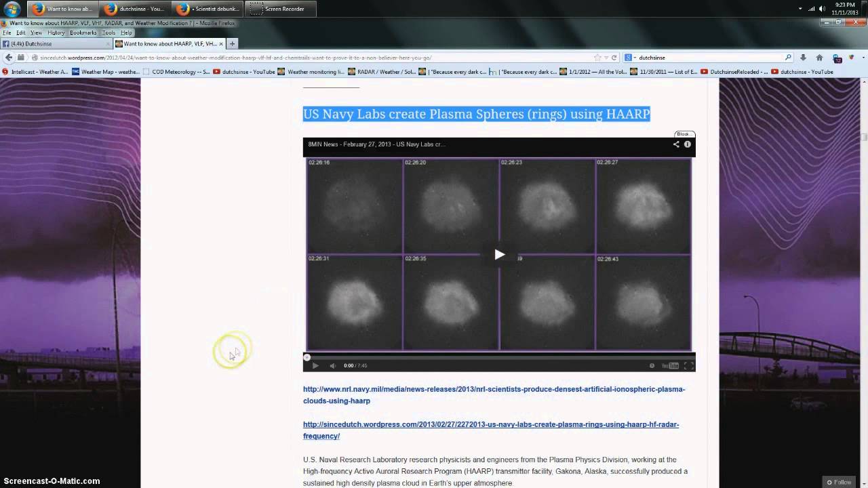868x488 pixels.
Task: Open the View menu
Action: pos(37,33)
